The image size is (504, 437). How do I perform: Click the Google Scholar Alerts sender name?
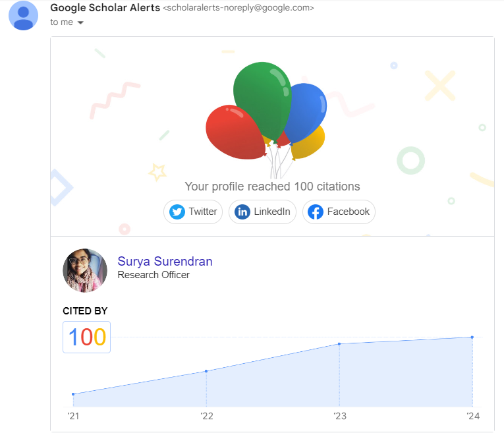(x=105, y=8)
